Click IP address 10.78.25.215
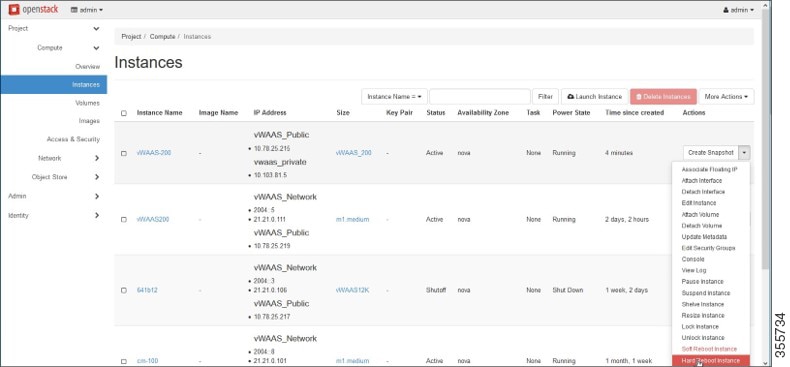Viewport: 790px width, 367px height. coord(272,149)
